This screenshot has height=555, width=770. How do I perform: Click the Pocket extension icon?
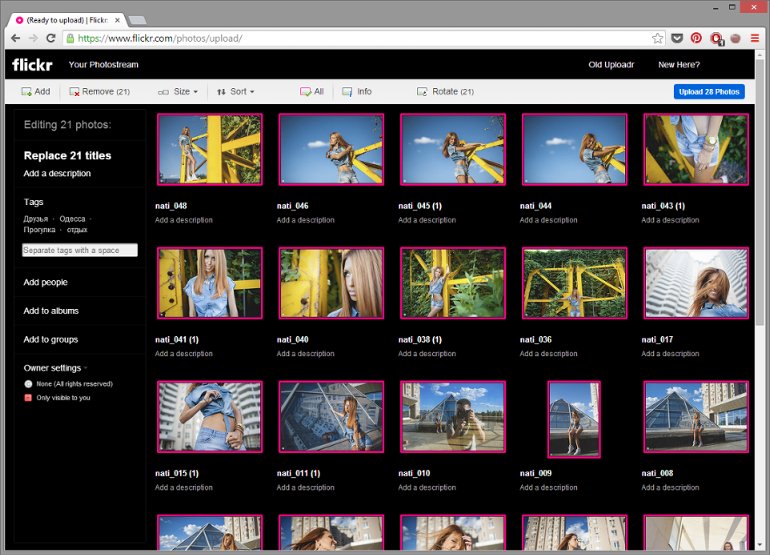pyautogui.click(x=677, y=38)
